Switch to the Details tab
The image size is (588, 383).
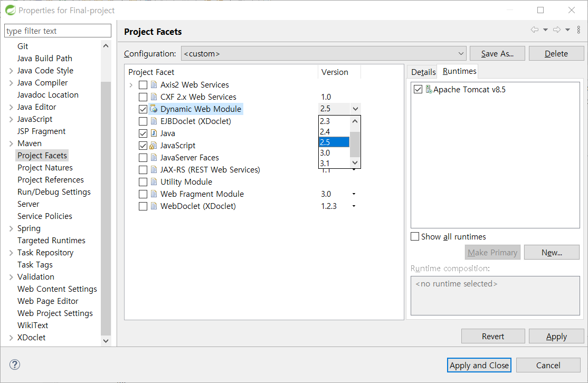[x=423, y=72]
